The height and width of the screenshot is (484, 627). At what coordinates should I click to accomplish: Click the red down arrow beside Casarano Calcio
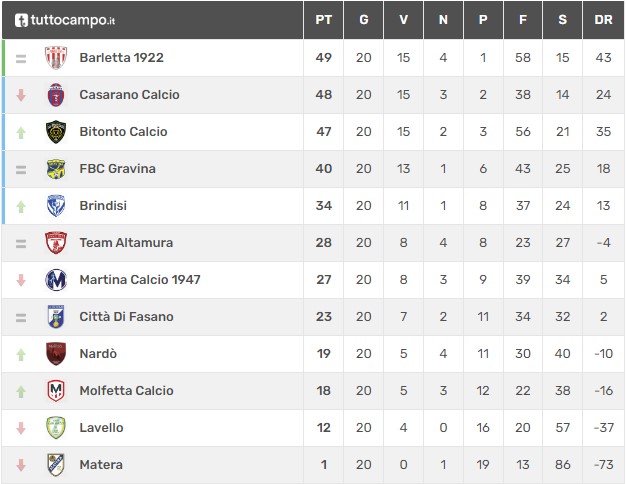(21, 95)
